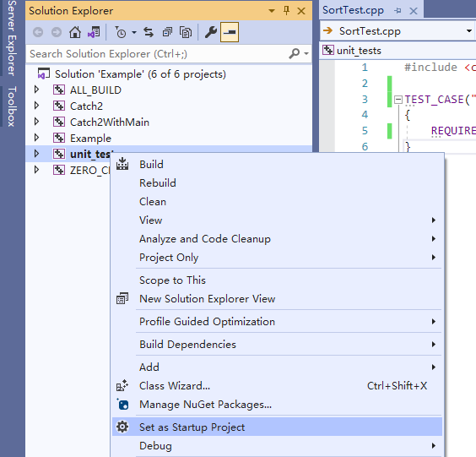Image resolution: width=476 pixels, height=457 pixels.
Task: Choose Build from the context menu
Action: pos(277,165)
